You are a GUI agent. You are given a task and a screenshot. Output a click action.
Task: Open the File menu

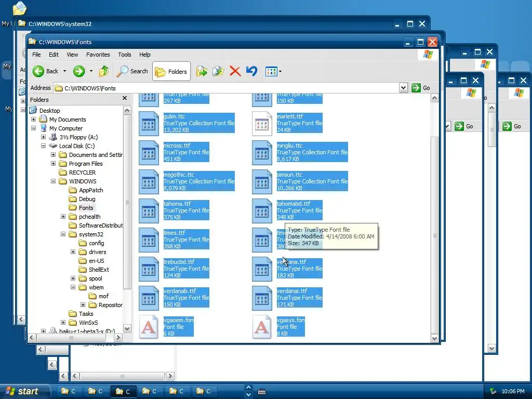pos(36,55)
